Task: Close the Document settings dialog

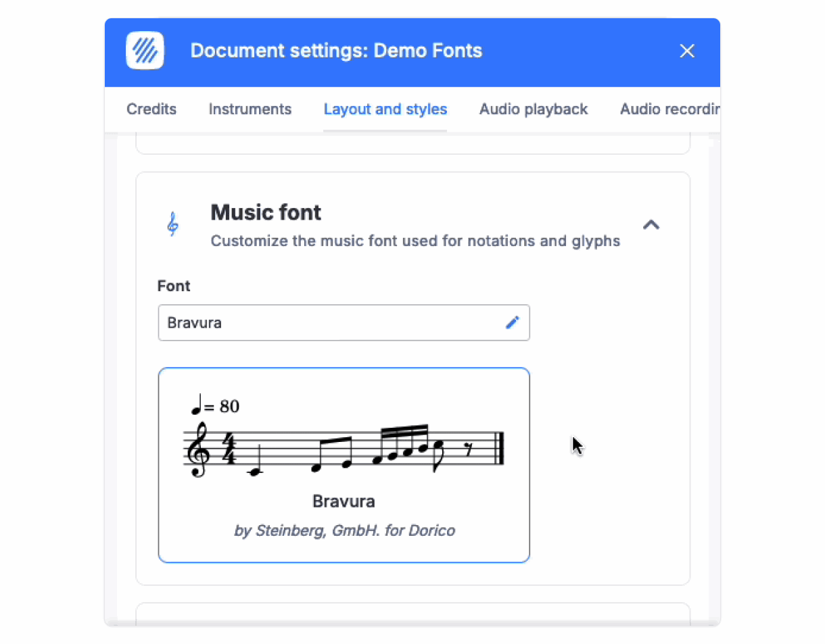Action: click(x=687, y=51)
